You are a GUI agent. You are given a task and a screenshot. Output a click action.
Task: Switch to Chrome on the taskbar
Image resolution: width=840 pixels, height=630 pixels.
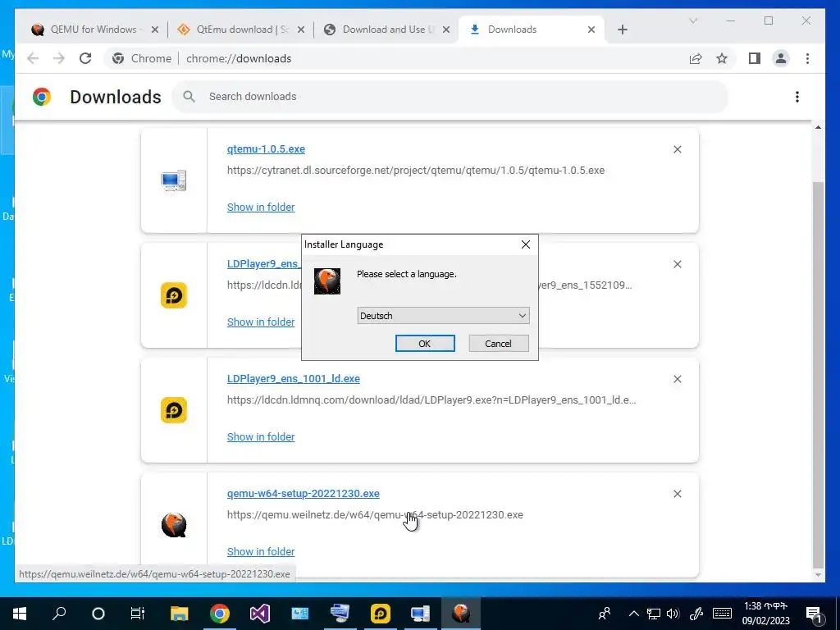point(219,614)
